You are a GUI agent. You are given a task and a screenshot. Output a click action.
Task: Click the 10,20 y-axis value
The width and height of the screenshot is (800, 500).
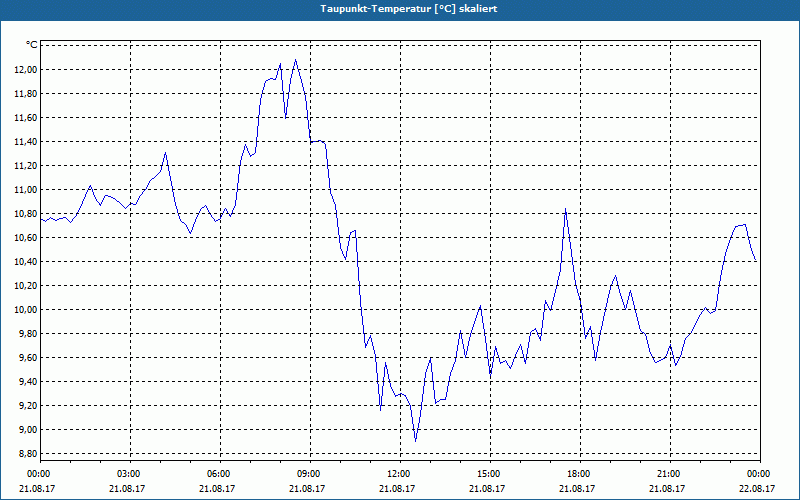click(x=26, y=286)
